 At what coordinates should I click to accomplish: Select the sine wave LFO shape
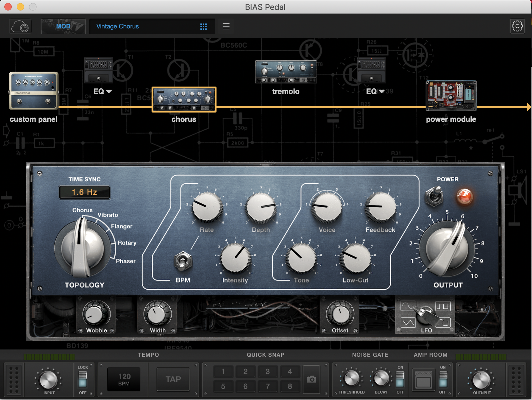point(408,306)
